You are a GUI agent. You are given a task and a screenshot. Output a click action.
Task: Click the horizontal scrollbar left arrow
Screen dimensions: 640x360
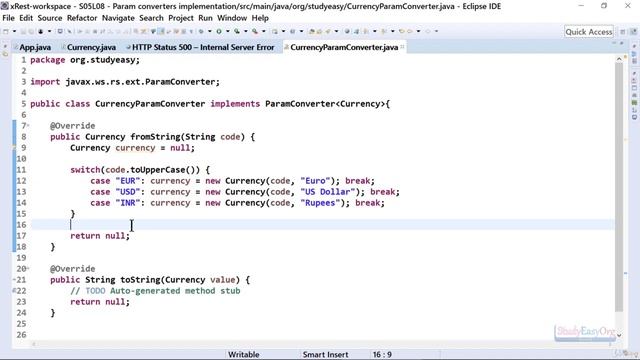pos(34,344)
